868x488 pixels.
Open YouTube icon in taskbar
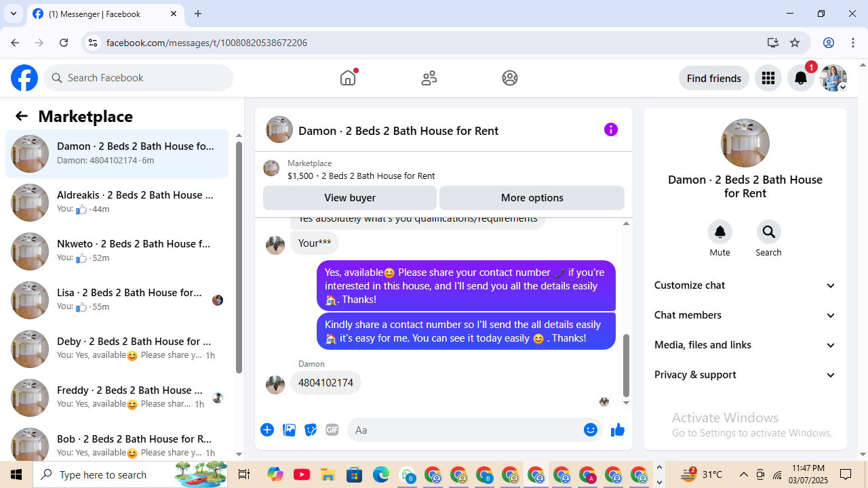tap(302, 474)
